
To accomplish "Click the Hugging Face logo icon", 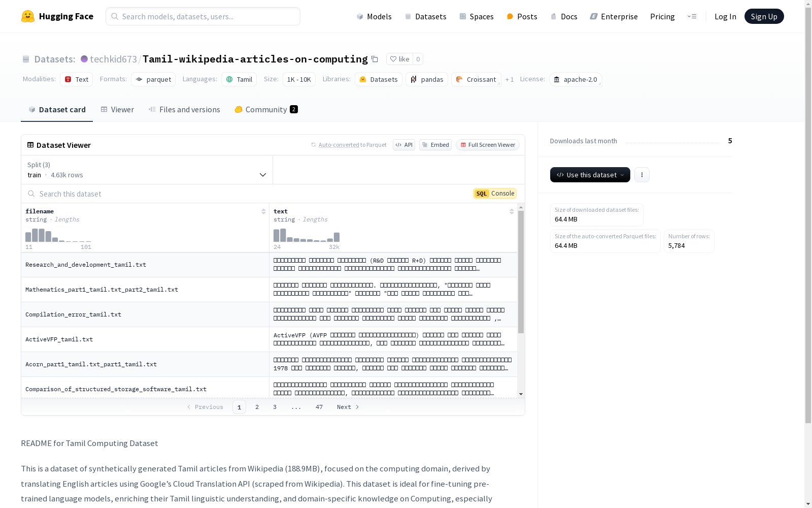I will pyautogui.click(x=28, y=16).
